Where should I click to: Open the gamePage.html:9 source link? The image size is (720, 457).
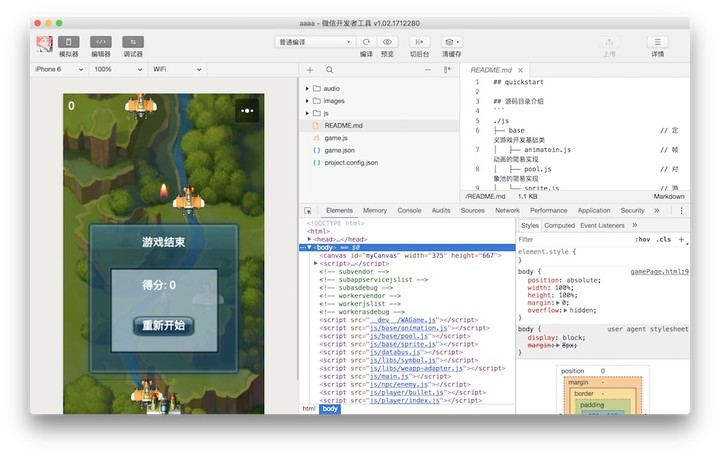coord(659,271)
